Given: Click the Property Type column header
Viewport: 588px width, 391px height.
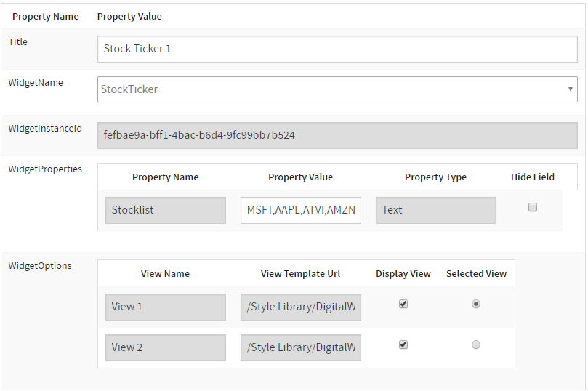Looking at the screenshot, I should coord(435,177).
